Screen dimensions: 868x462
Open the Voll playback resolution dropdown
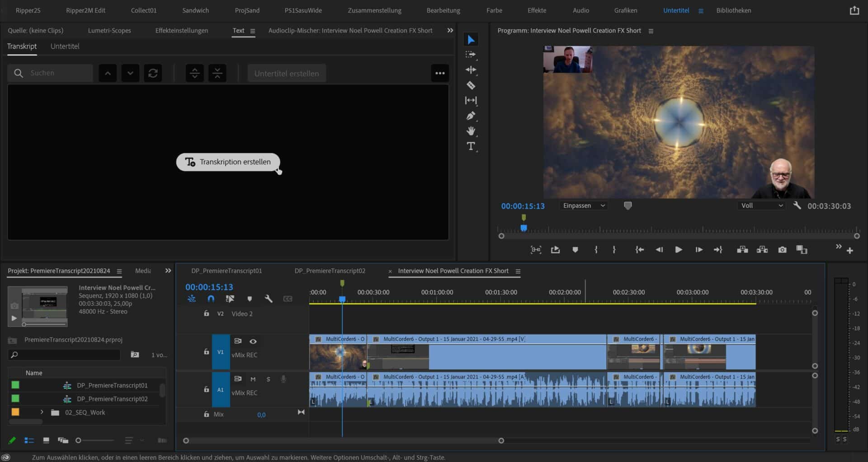pyautogui.click(x=761, y=205)
